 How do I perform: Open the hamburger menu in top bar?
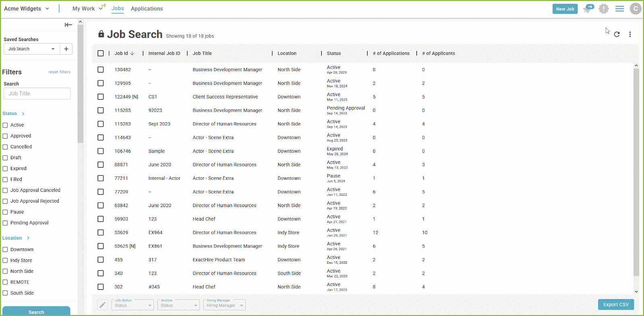(x=619, y=9)
